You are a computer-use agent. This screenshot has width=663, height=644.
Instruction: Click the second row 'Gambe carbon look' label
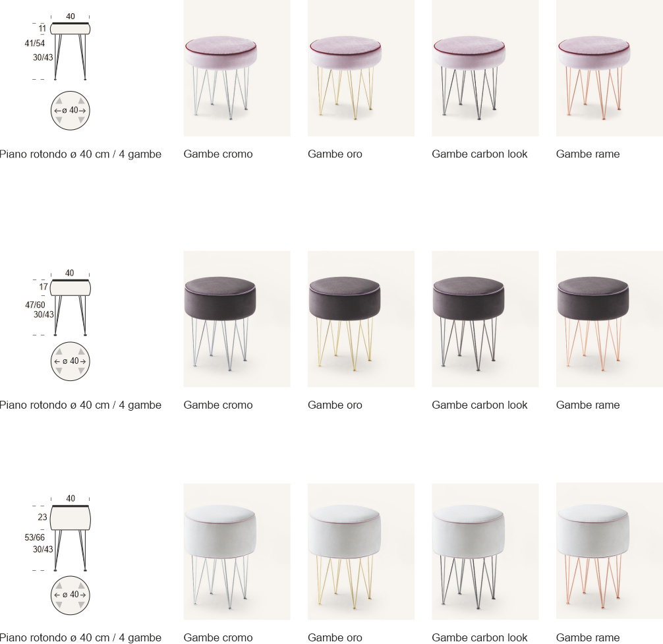tap(480, 405)
